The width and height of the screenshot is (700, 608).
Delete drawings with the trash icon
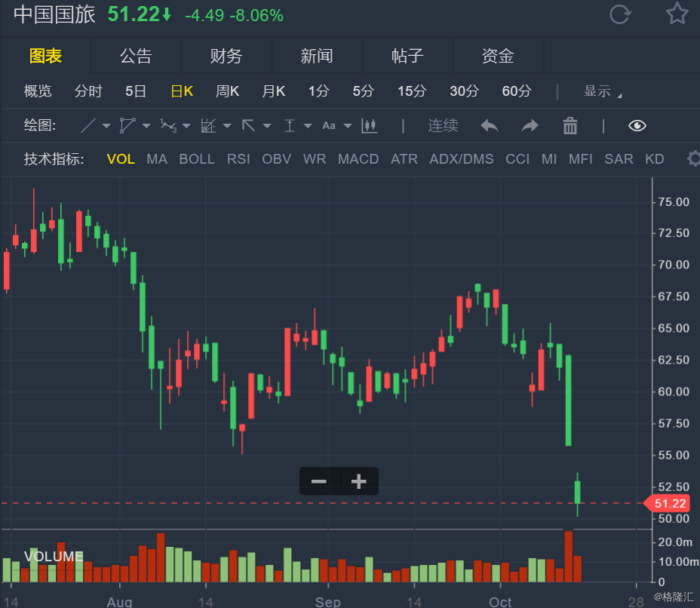tap(570, 125)
